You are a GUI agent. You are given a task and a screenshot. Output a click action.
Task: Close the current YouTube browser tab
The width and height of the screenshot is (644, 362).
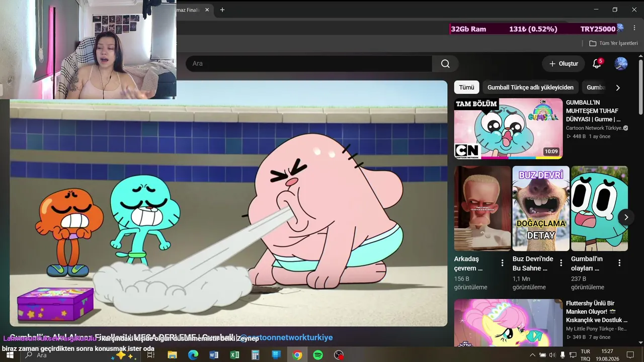207,10
